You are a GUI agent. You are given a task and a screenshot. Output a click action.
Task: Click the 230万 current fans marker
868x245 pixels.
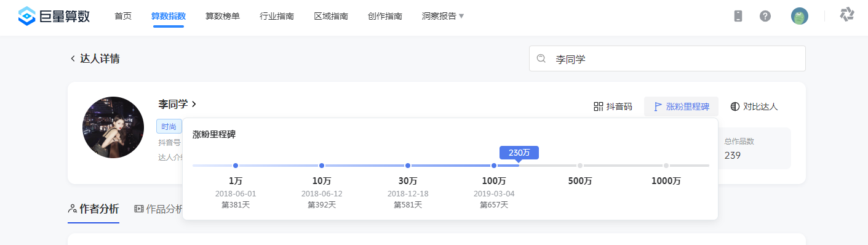click(x=519, y=152)
